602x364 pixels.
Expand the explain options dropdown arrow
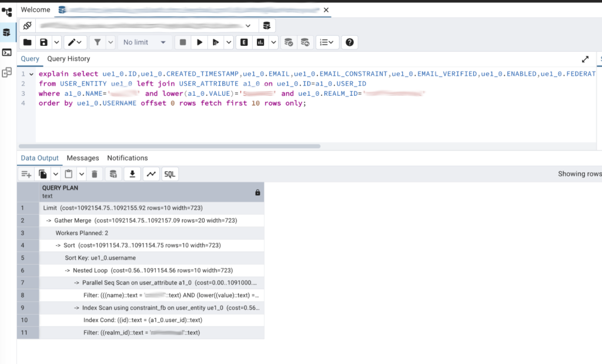tap(273, 42)
